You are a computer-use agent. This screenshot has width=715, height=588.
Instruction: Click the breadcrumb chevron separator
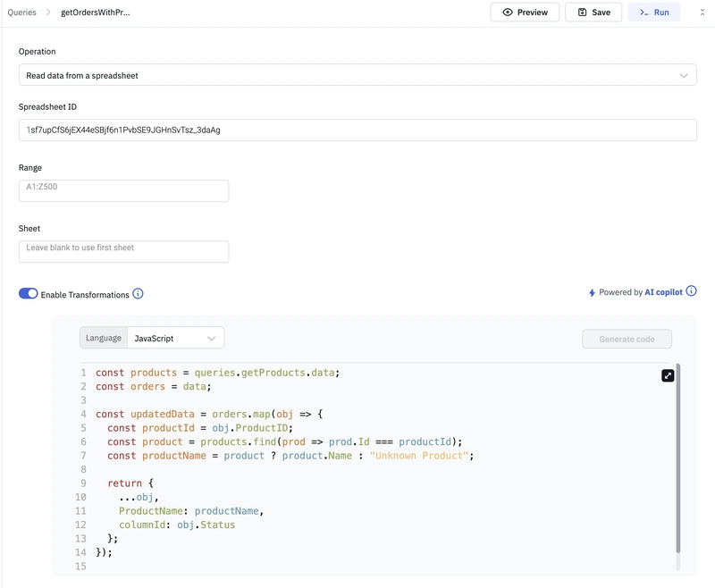(48, 13)
